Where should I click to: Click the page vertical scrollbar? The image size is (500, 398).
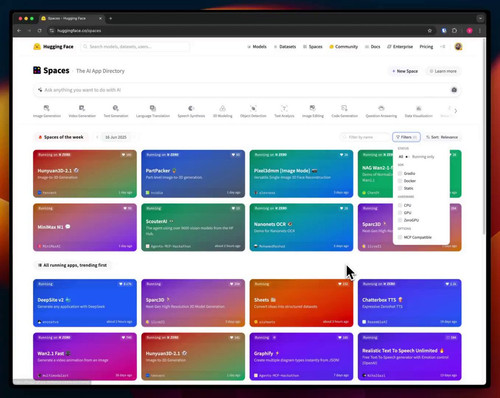[484, 137]
